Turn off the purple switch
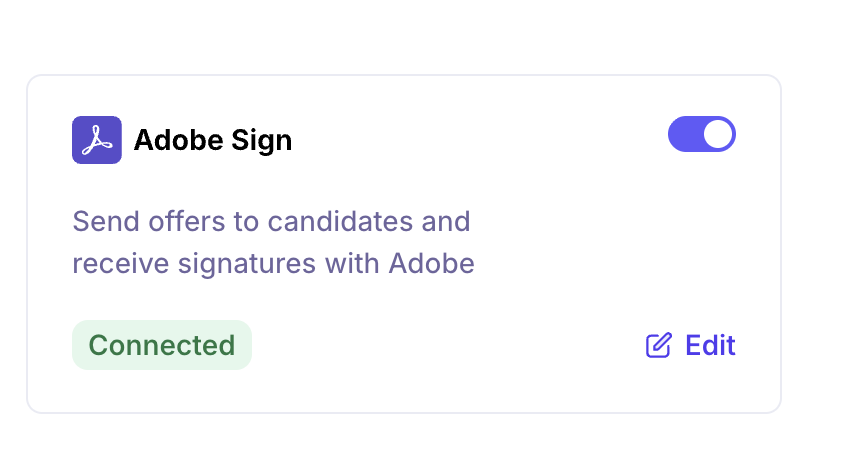The image size is (850, 462). pos(701,134)
